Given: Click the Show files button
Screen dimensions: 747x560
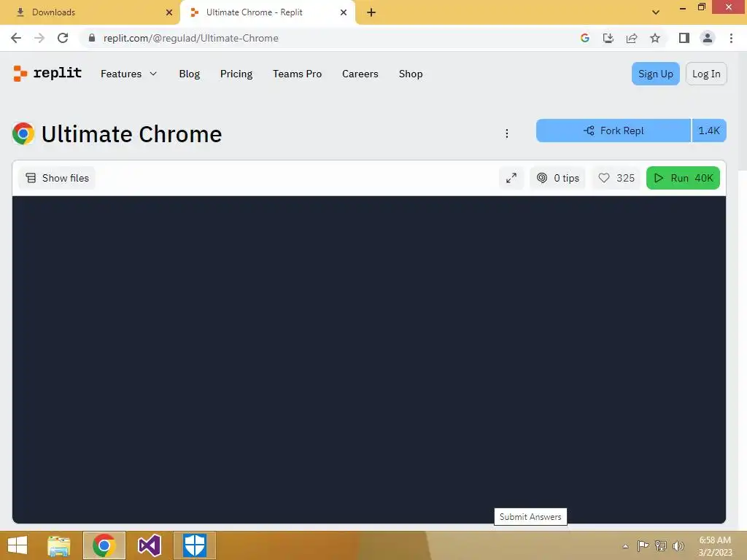Looking at the screenshot, I should coord(57,178).
